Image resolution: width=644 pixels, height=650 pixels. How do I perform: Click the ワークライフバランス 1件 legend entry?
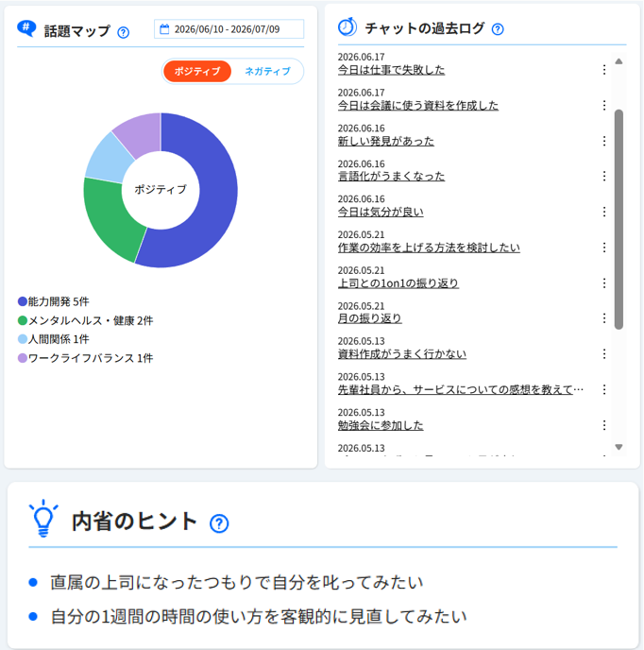(x=85, y=358)
